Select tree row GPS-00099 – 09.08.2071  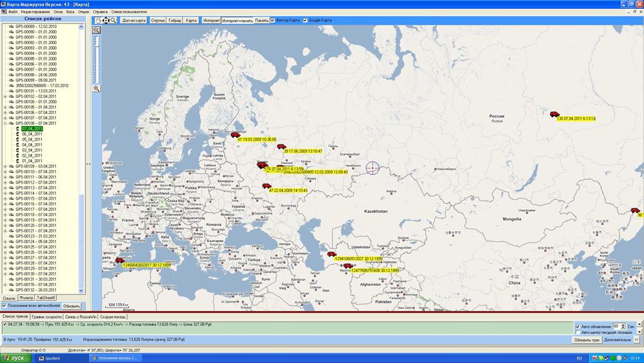click(36, 80)
